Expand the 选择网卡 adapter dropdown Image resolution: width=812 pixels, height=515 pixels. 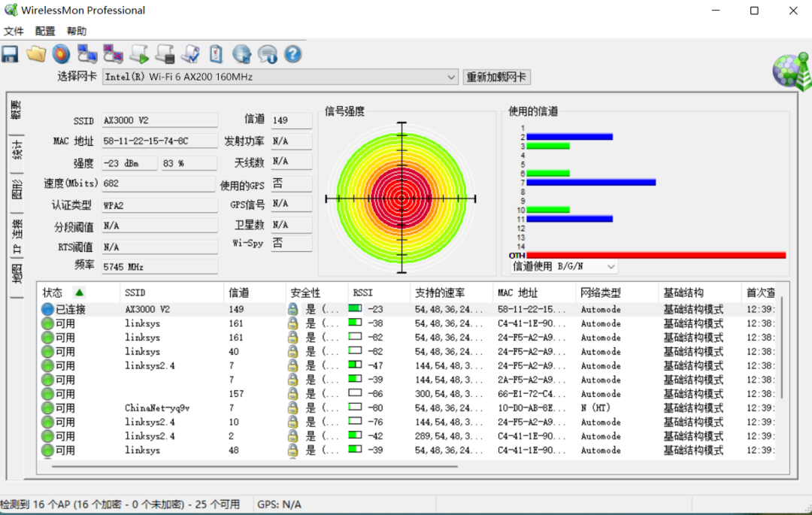451,77
